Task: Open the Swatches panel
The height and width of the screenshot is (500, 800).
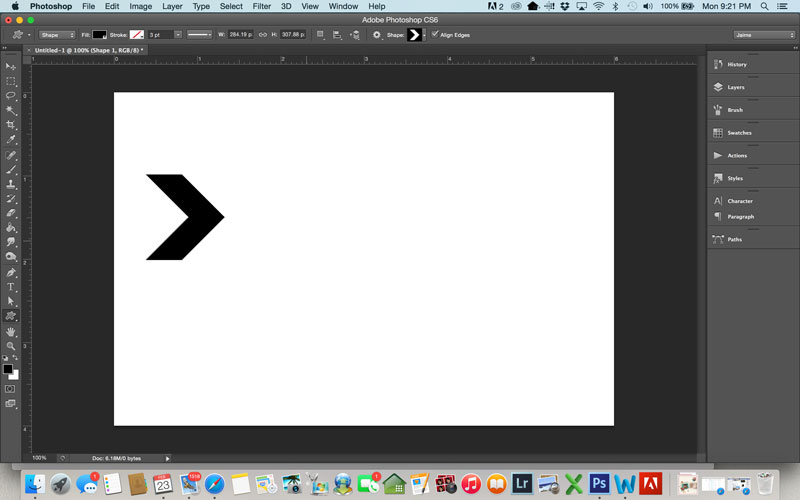Action: pos(739,132)
